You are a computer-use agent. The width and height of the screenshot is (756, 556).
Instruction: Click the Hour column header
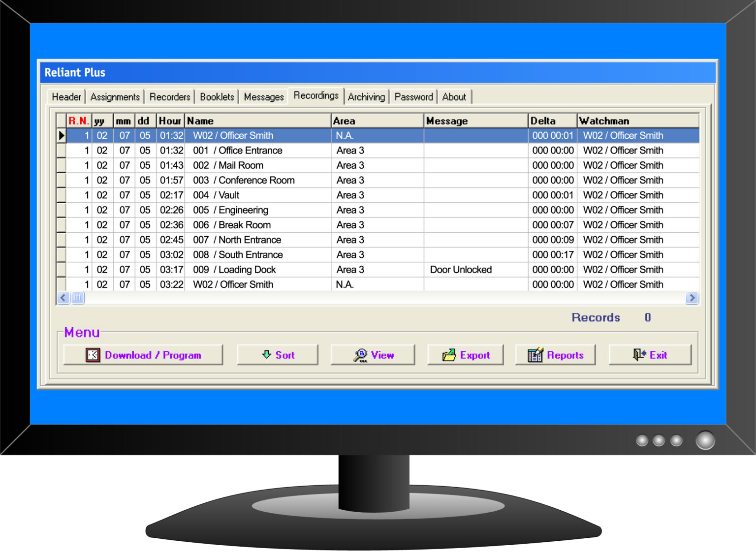pos(171,121)
